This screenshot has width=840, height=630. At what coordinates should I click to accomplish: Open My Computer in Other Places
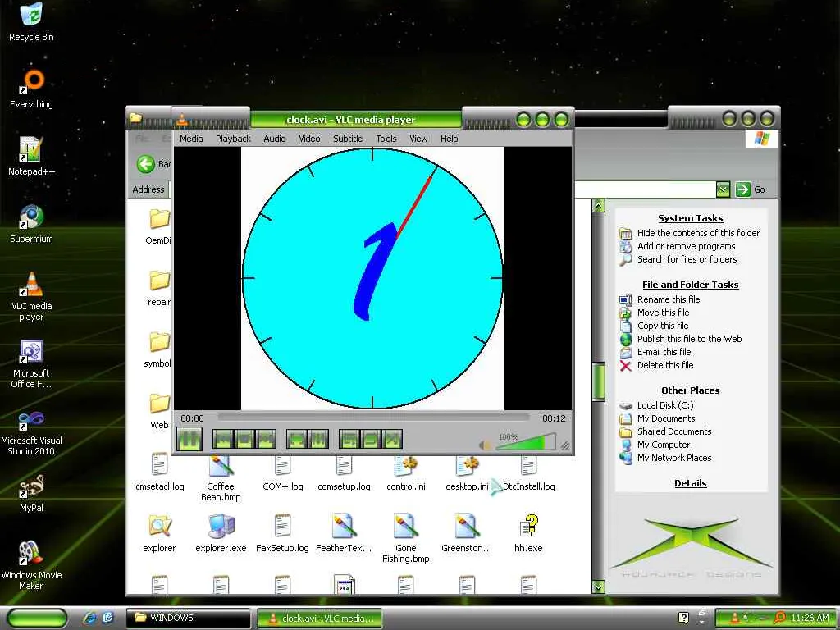[x=663, y=445]
